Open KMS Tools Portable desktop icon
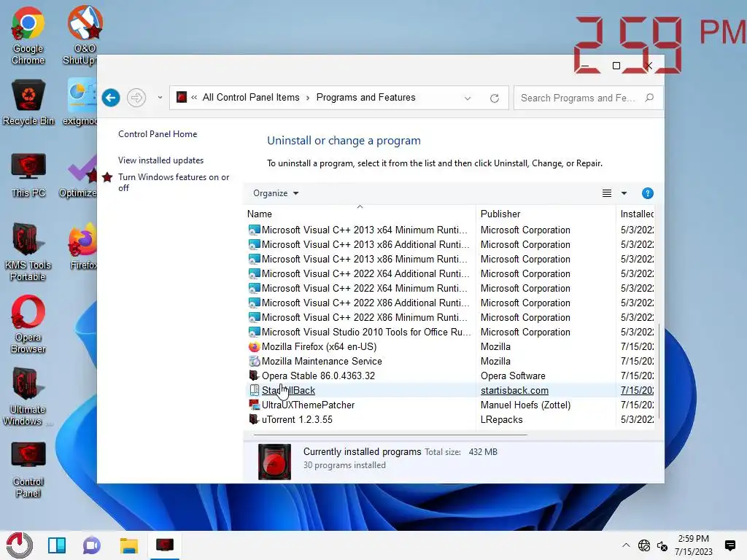747x560 pixels. coord(28,252)
